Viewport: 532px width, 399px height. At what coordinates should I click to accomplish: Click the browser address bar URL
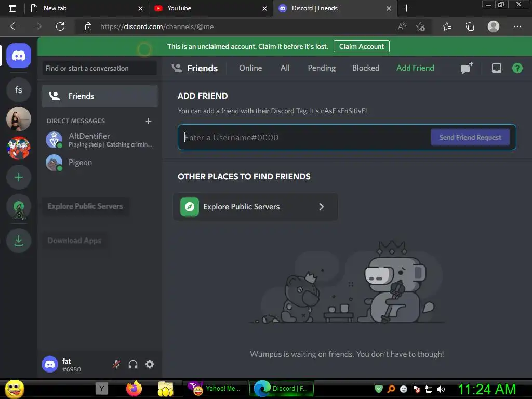point(157,26)
